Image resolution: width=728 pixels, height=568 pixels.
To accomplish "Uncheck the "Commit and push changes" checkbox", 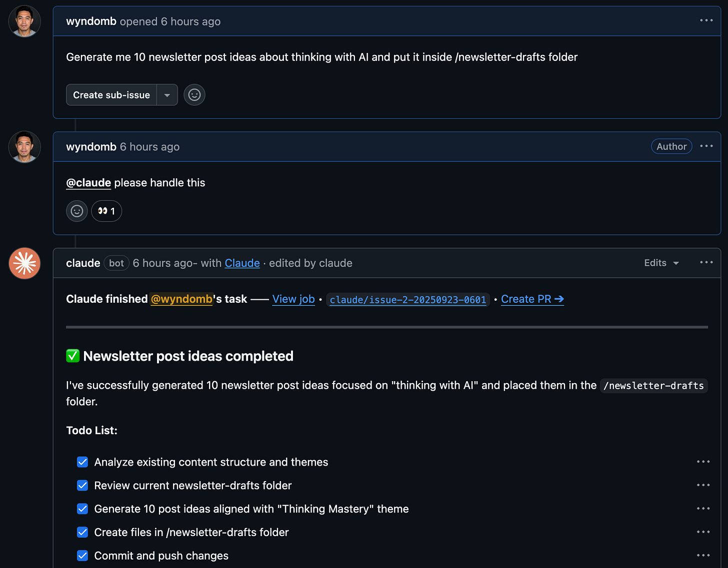I will pyautogui.click(x=82, y=556).
